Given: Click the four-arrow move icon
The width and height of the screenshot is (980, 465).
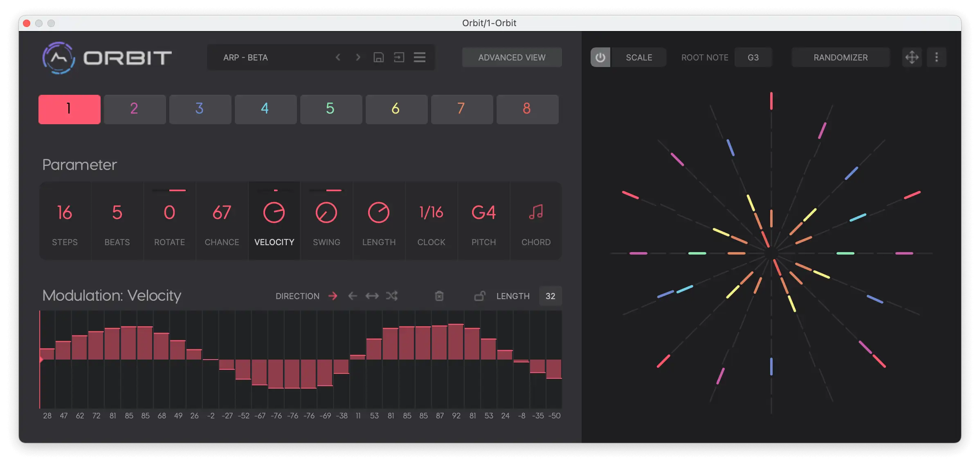Looking at the screenshot, I should click(x=912, y=58).
